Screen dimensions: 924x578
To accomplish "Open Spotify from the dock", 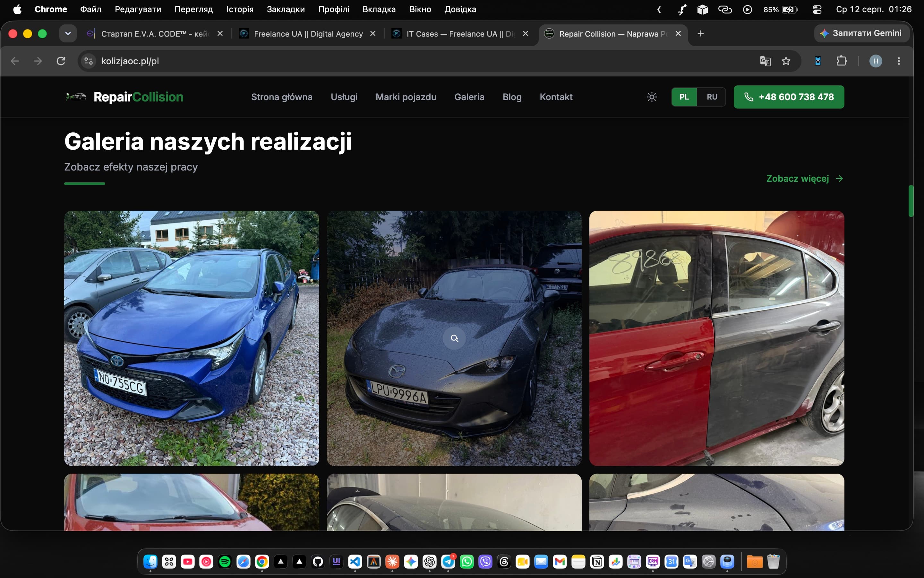I will pyautogui.click(x=225, y=562).
